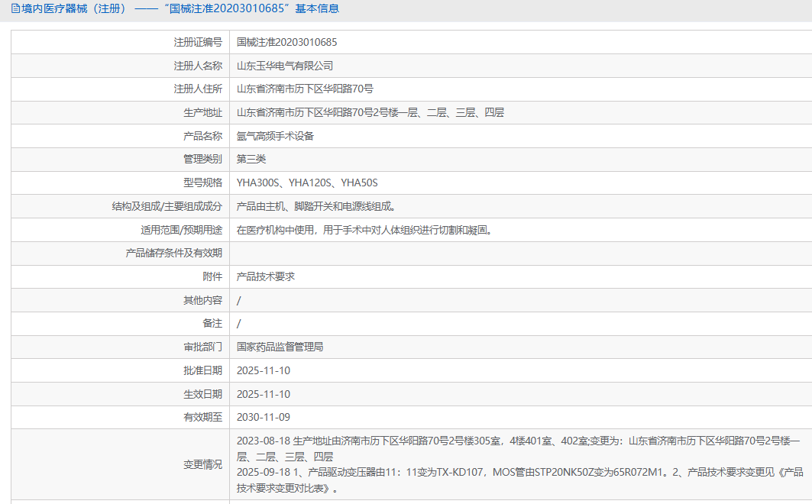Click the 2023-08-18 change record entry
Screen dimensions: 812x504
(x=519, y=448)
